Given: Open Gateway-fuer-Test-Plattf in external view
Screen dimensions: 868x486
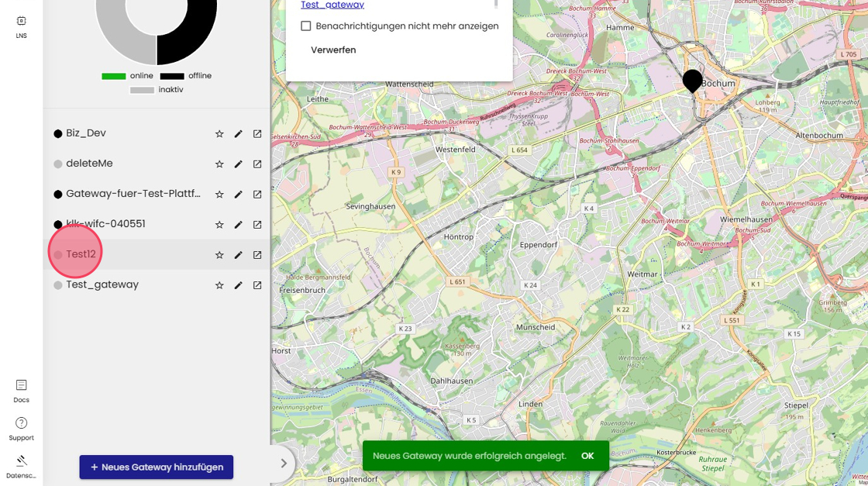Looking at the screenshot, I should 257,195.
